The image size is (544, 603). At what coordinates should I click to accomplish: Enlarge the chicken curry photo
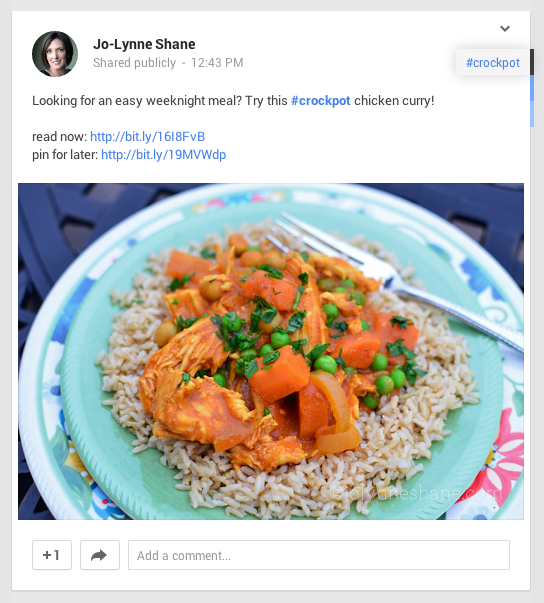[271, 351]
